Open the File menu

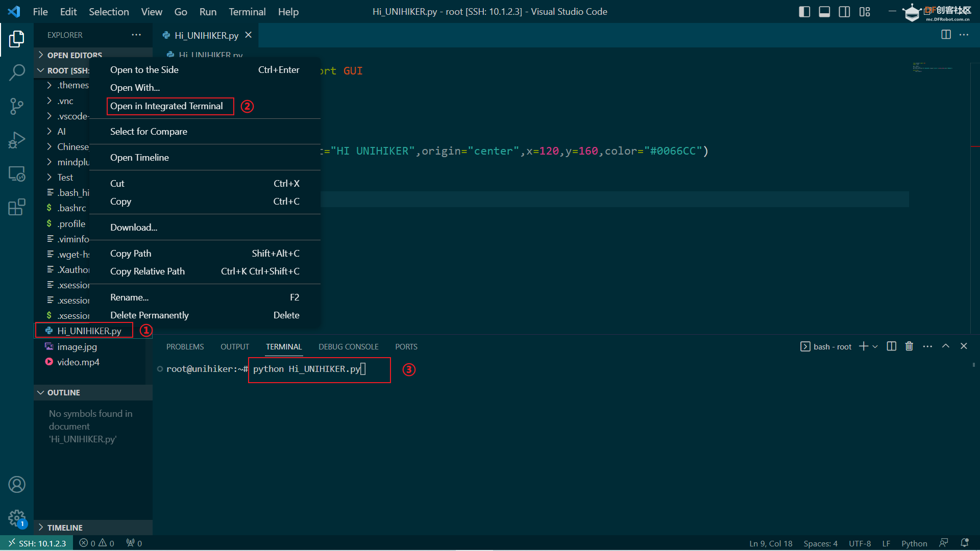(x=40, y=12)
